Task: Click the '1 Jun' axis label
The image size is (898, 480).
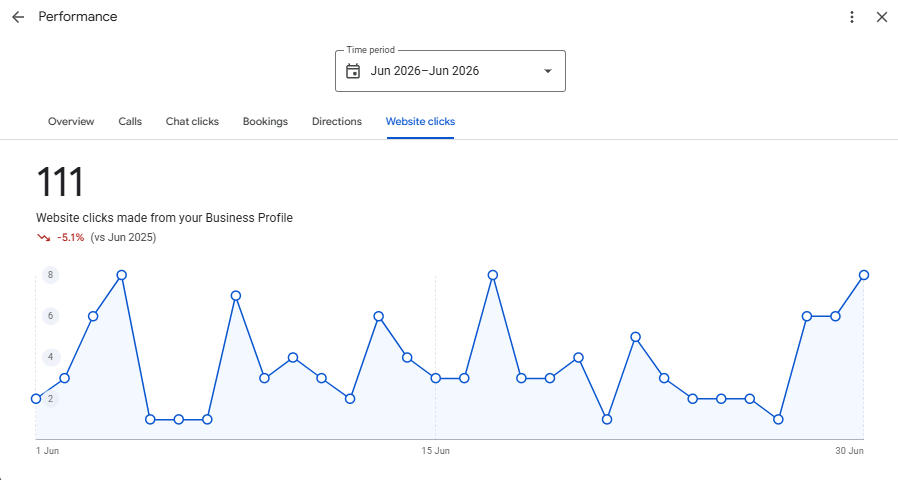Action: point(48,451)
